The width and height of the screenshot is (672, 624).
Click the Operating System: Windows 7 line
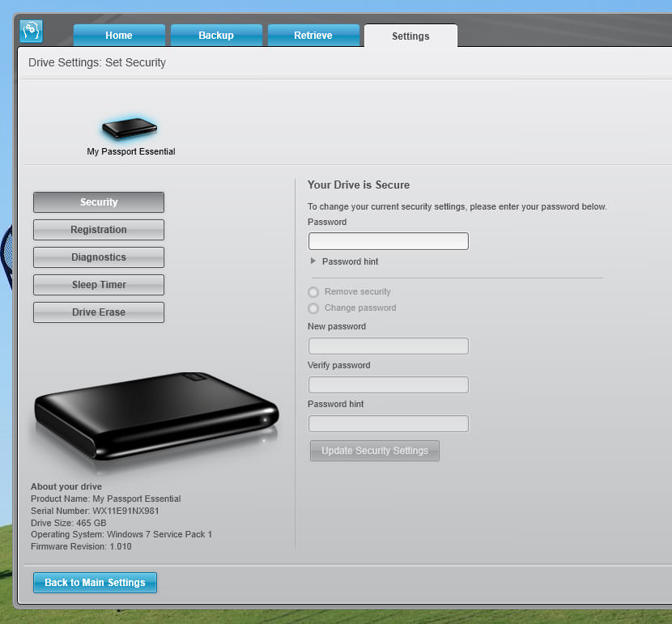[121, 534]
